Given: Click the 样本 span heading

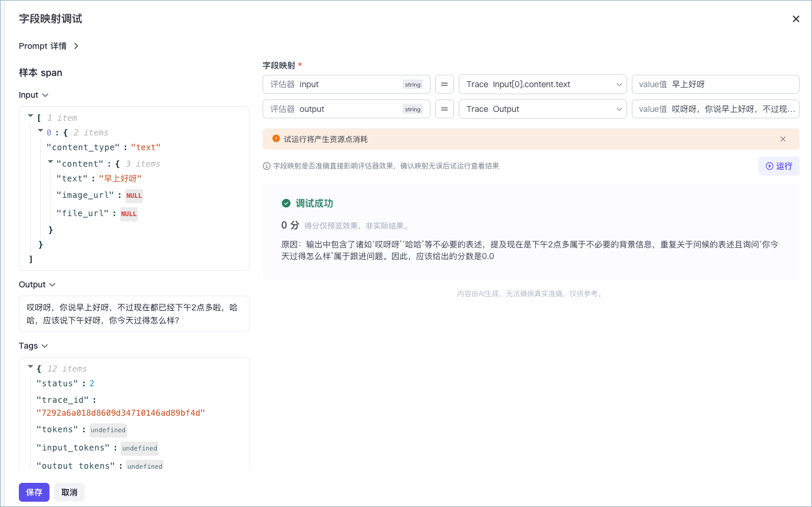Looking at the screenshot, I should pyautogui.click(x=41, y=72).
